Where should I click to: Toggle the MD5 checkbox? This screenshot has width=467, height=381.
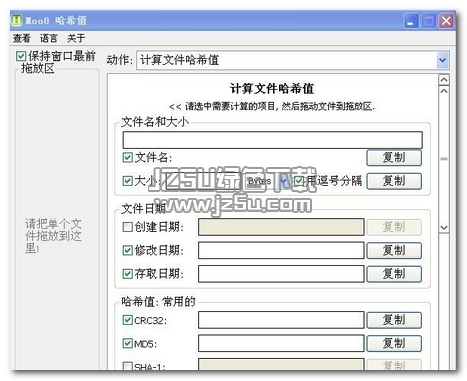[x=127, y=343]
